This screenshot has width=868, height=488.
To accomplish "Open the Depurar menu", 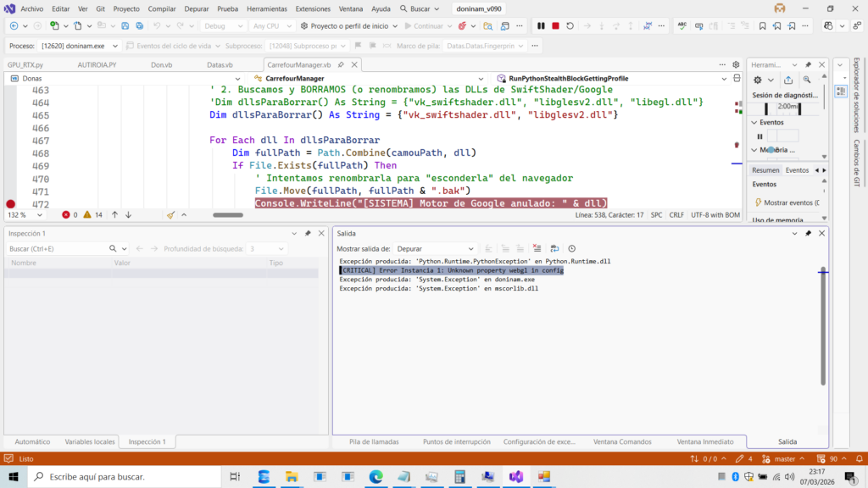I will point(195,8).
